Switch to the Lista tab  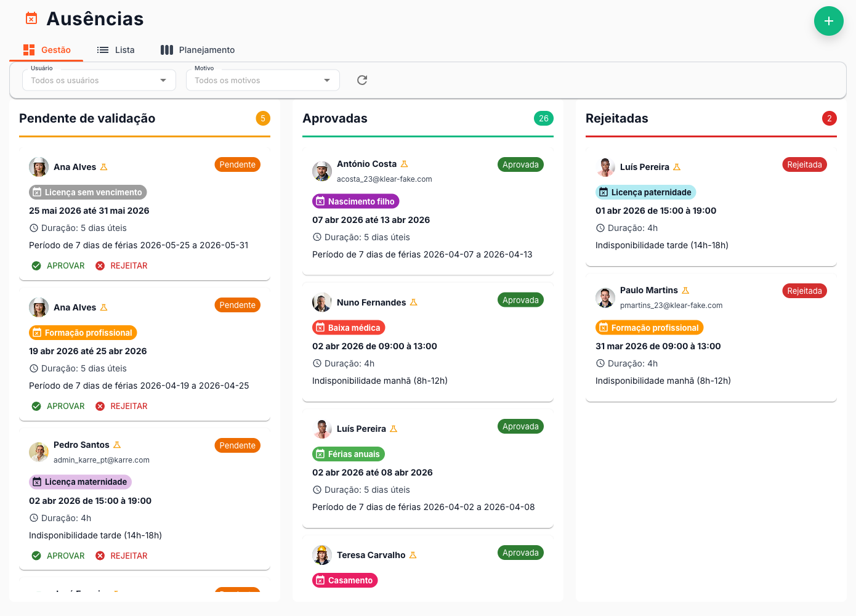pyautogui.click(x=116, y=50)
